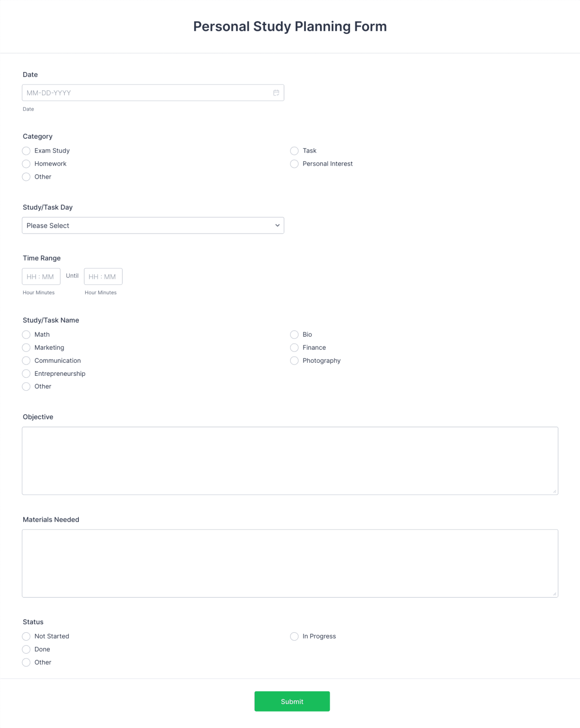Select Entrepreneurship under Study/Task Name

[x=26, y=373]
